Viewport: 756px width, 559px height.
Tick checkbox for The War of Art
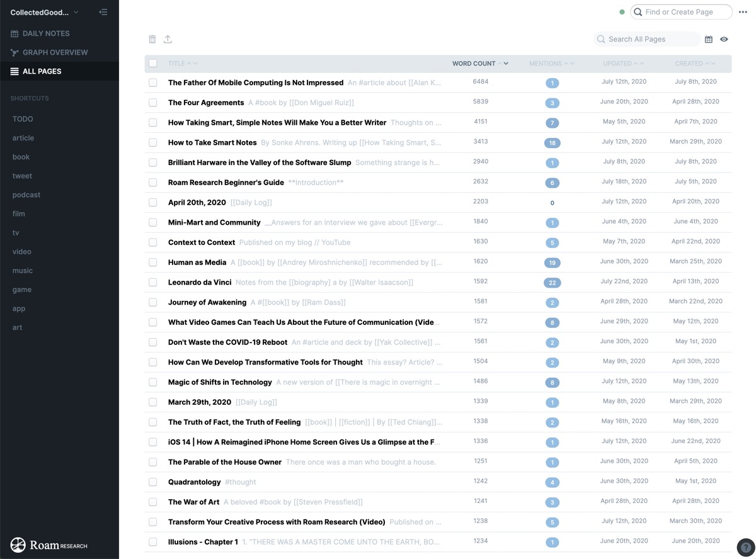[153, 502]
